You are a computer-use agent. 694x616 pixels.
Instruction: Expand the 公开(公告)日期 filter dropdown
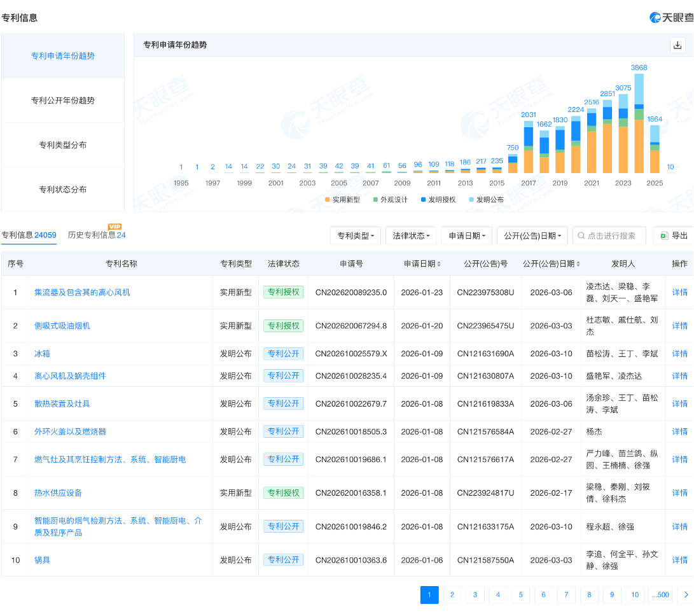click(532, 235)
